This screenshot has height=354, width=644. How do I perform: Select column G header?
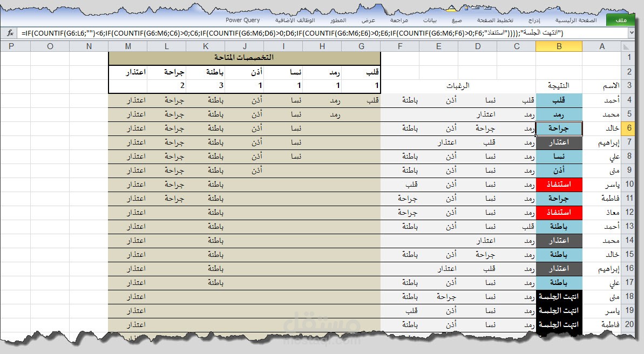click(x=361, y=46)
